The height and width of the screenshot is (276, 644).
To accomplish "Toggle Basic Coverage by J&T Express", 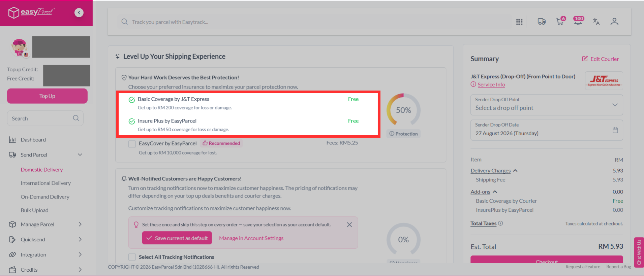I will (x=132, y=100).
